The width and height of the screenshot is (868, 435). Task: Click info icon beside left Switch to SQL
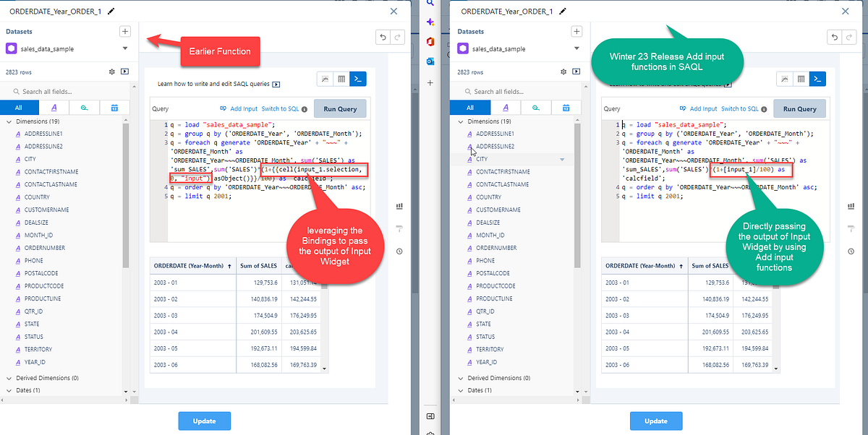click(x=305, y=109)
